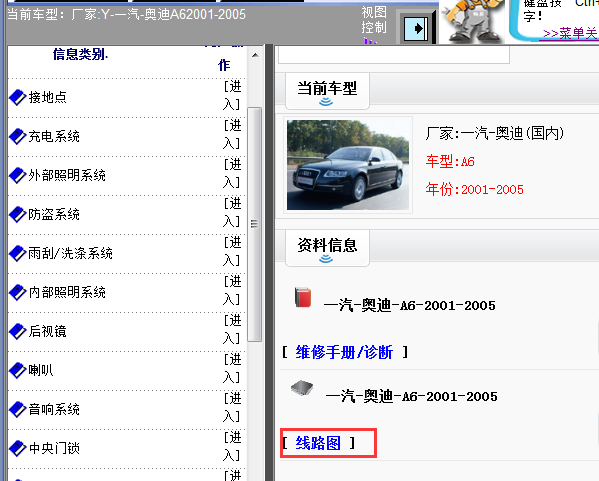The image size is (599, 481).
Task: Click the 资料信息 tab heading
Action: pyautogui.click(x=327, y=245)
